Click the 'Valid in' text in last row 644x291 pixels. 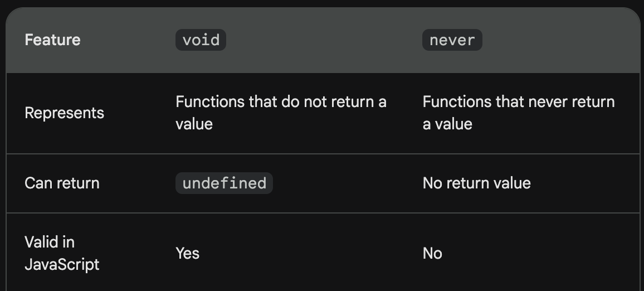[49, 242]
